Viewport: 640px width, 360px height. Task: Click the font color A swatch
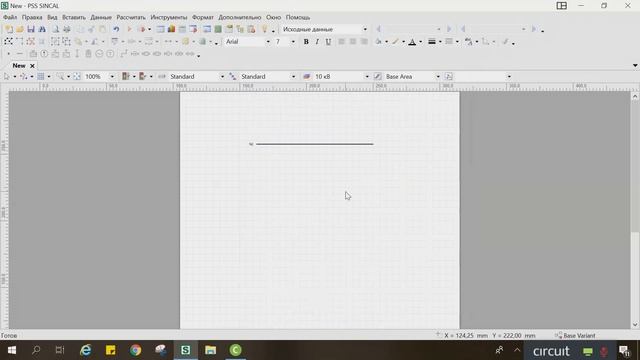(412, 42)
